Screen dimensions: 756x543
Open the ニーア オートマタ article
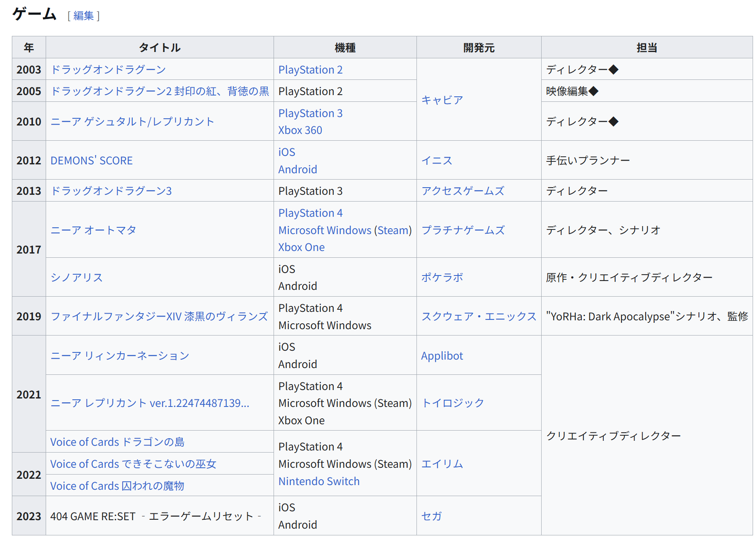click(x=93, y=230)
